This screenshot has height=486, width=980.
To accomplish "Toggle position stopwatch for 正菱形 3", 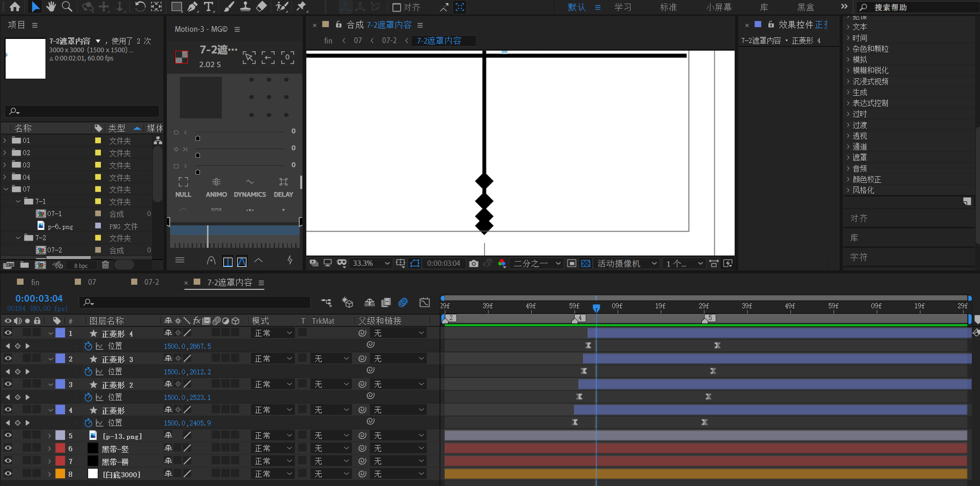I will [88, 371].
